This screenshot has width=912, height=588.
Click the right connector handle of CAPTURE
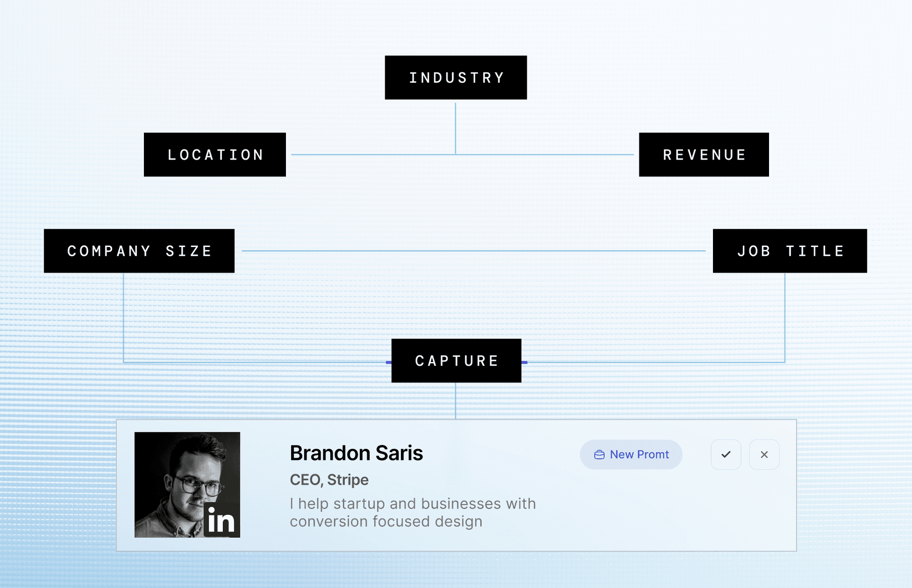[x=524, y=362]
